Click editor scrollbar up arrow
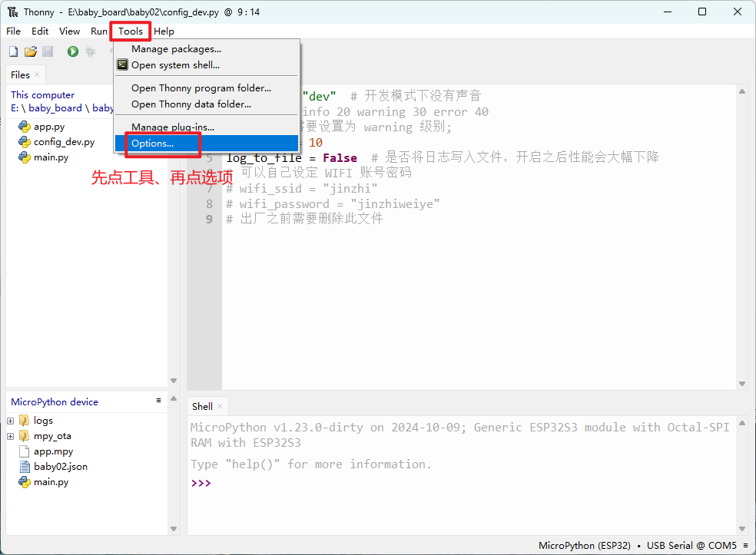This screenshot has height=555, width=756. 742,91
